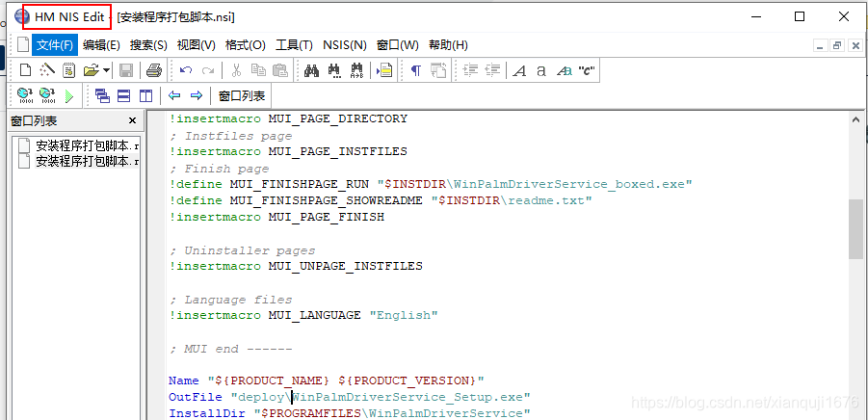Open Replace (A>B) binoculars icon

[x=356, y=70]
